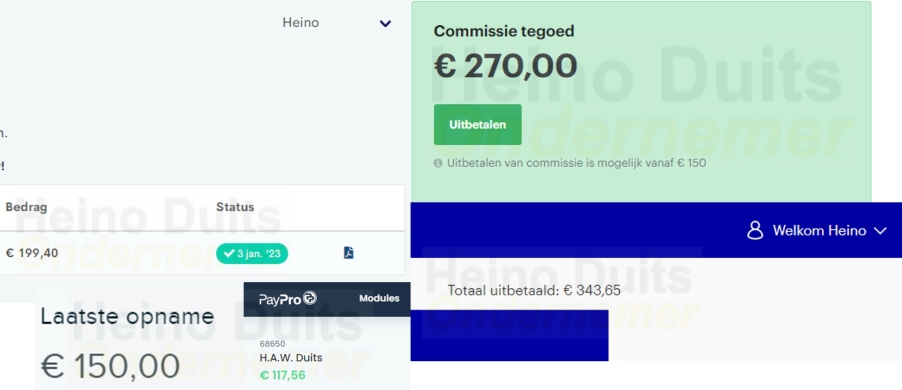
Task: Sort by the Status column header
Action: (x=235, y=207)
